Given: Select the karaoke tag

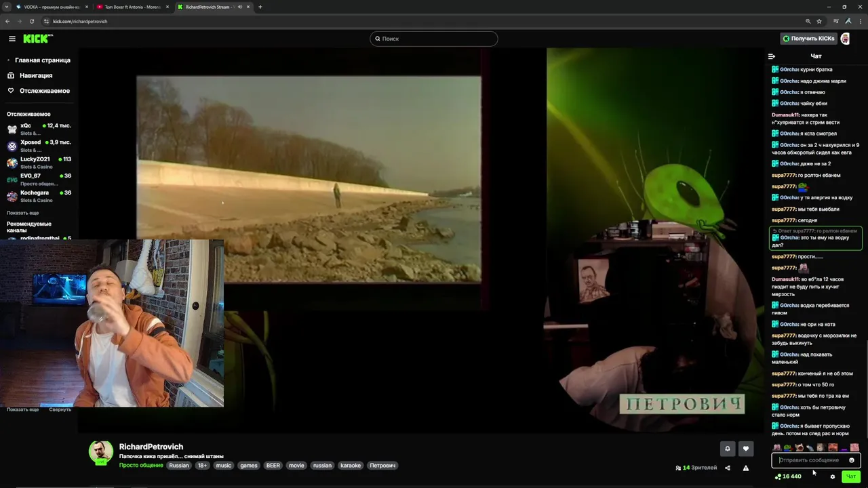Looking at the screenshot, I should (x=351, y=466).
